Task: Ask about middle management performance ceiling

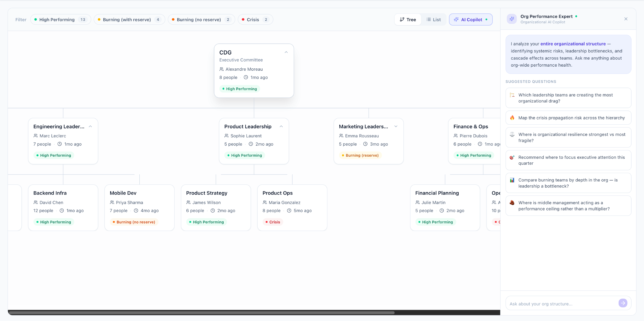Action: (568, 206)
